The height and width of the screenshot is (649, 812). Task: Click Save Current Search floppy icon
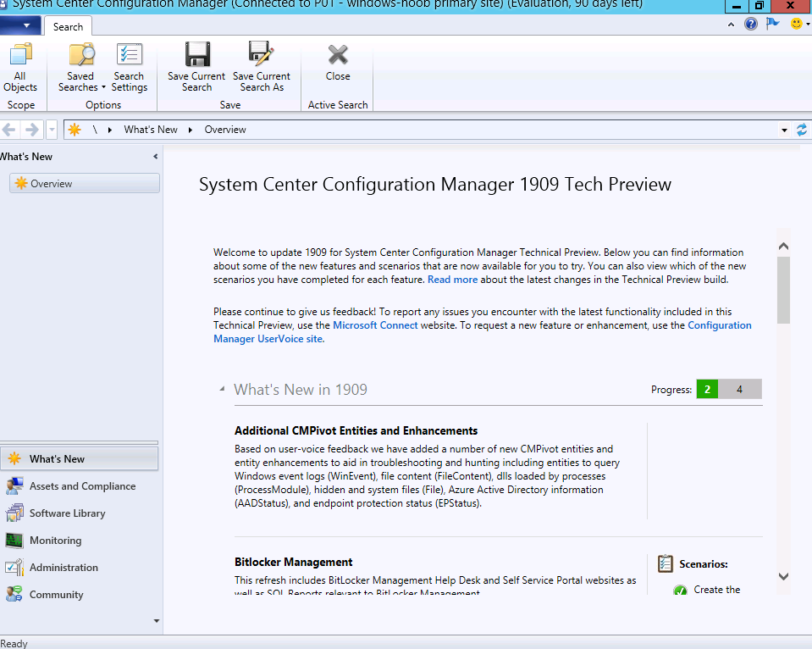pos(197,54)
